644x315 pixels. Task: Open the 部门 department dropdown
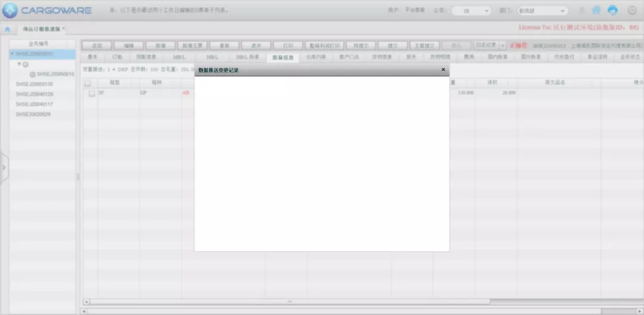(543, 11)
